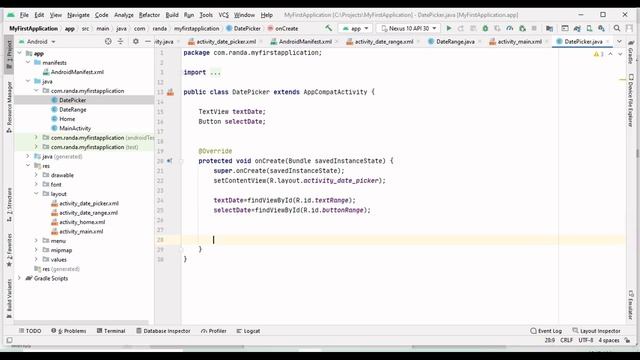The height and width of the screenshot is (360, 640).
Task: Click the onCreate breadcrumb in navigation bar
Action: [283, 29]
